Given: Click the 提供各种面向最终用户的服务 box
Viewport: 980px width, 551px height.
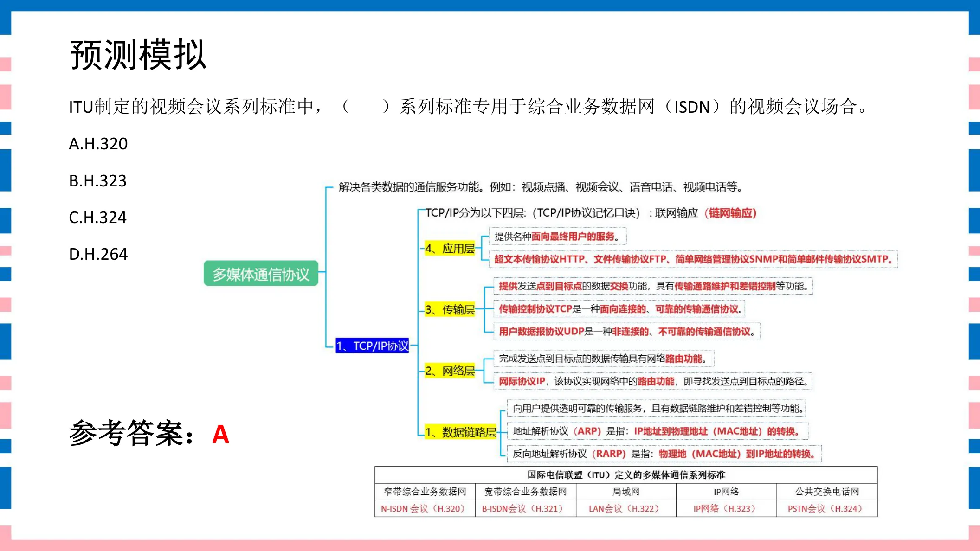Looking at the screenshot, I should point(557,237).
